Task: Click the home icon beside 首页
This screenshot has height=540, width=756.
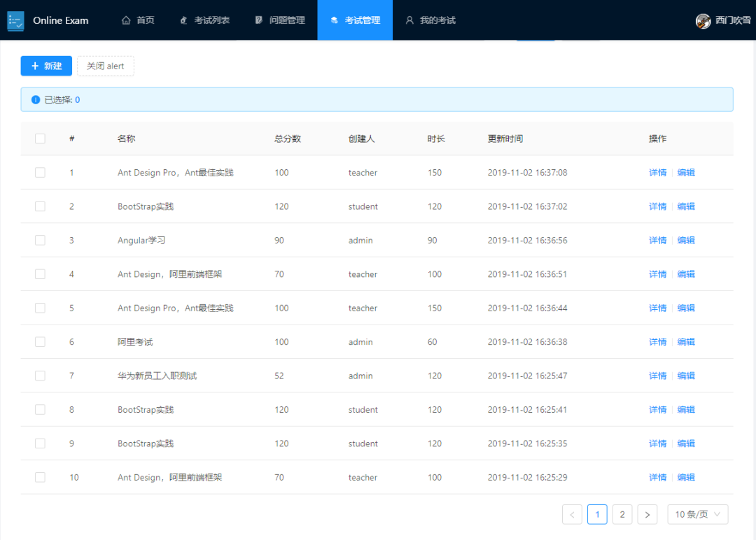Action: point(126,20)
